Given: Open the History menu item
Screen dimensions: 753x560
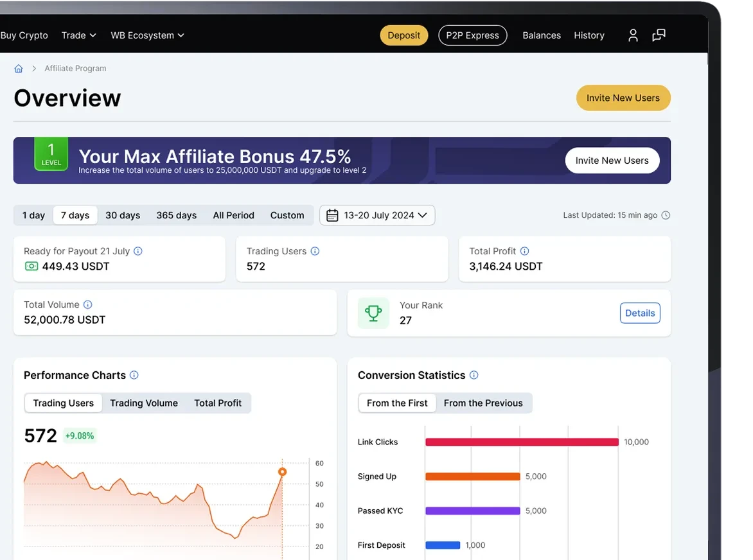Looking at the screenshot, I should [589, 35].
